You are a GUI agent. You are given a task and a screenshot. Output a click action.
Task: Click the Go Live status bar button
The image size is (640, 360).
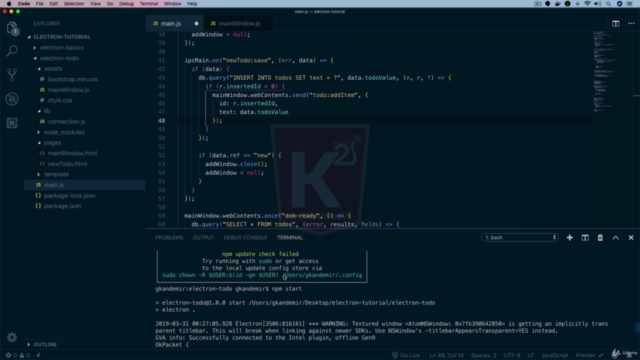click(406, 355)
